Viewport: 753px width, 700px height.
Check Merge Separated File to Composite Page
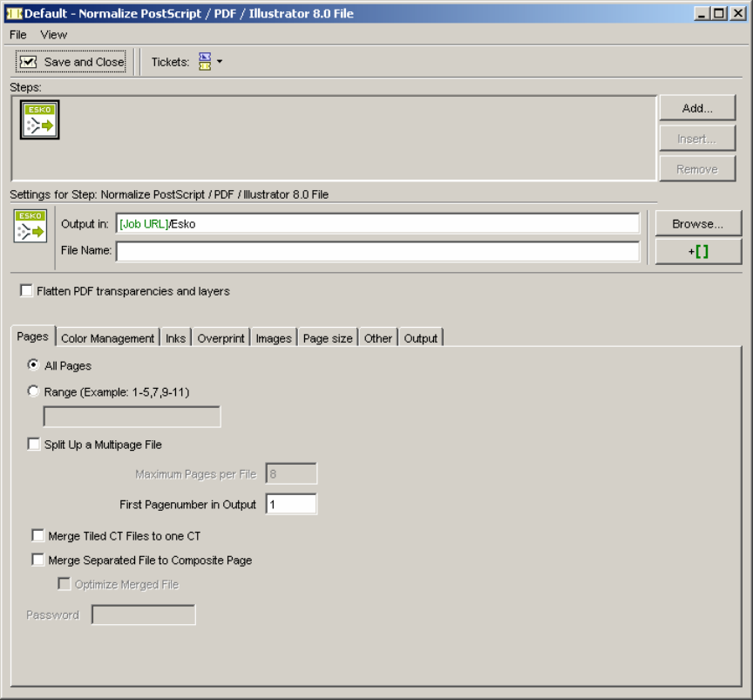click(38, 560)
